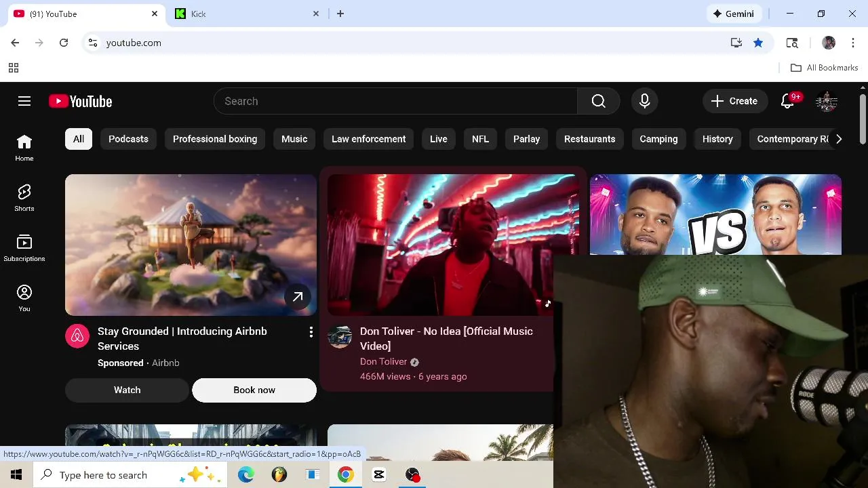Switch to the YouTube browser tab

(x=85, y=14)
